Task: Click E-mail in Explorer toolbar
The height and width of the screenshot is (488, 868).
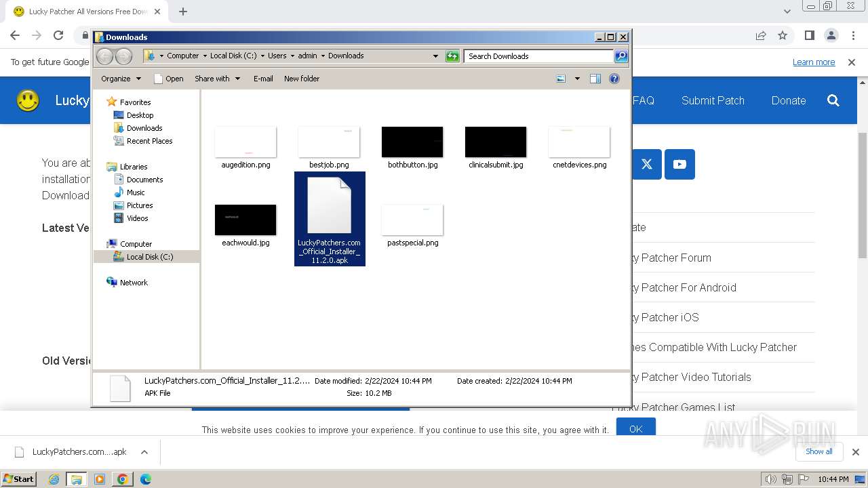Action: (x=263, y=79)
